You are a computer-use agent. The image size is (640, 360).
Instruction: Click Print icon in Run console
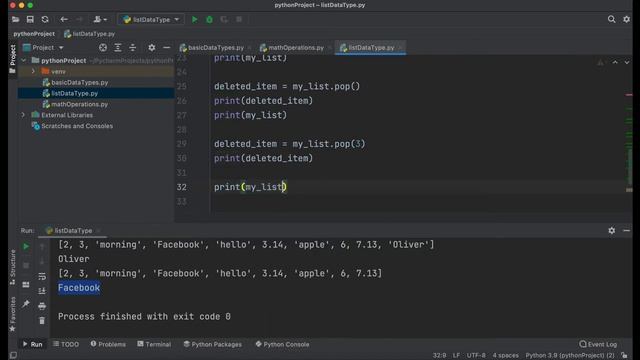pos(42,306)
